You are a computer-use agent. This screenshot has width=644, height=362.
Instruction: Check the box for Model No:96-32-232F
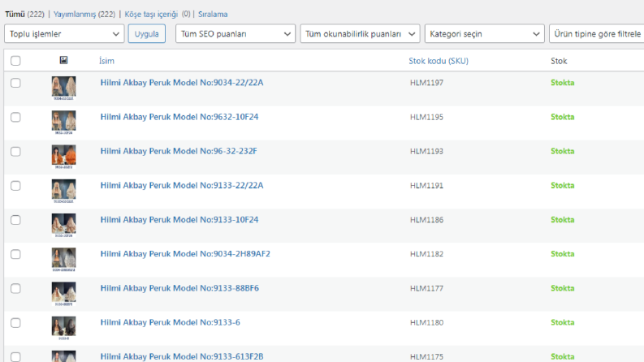15,152
